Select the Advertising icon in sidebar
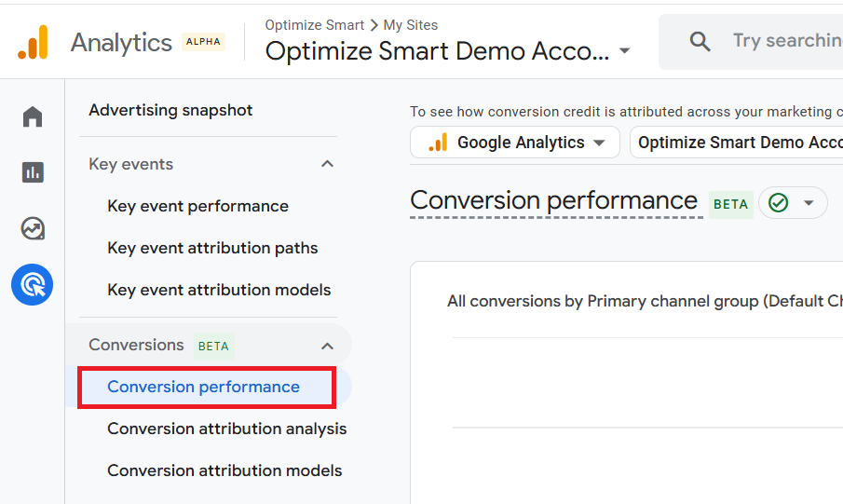The width and height of the screenshot is (843, 504). coord(33,285)
